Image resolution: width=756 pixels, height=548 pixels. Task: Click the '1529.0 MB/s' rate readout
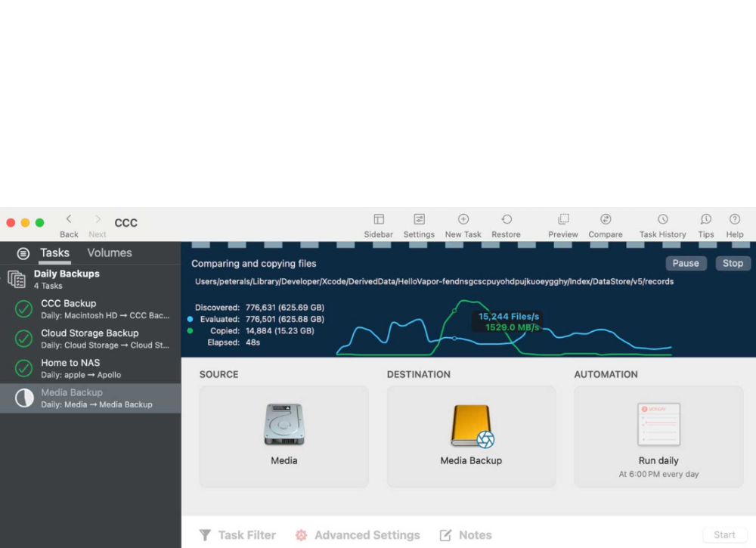pyautogui.click(x=512, y=328)
